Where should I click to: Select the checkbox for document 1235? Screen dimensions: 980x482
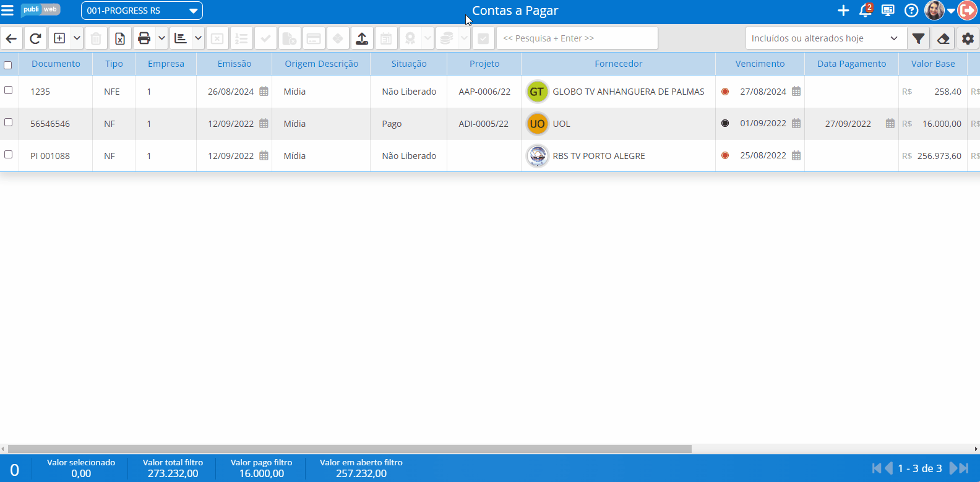coord(9,90)
